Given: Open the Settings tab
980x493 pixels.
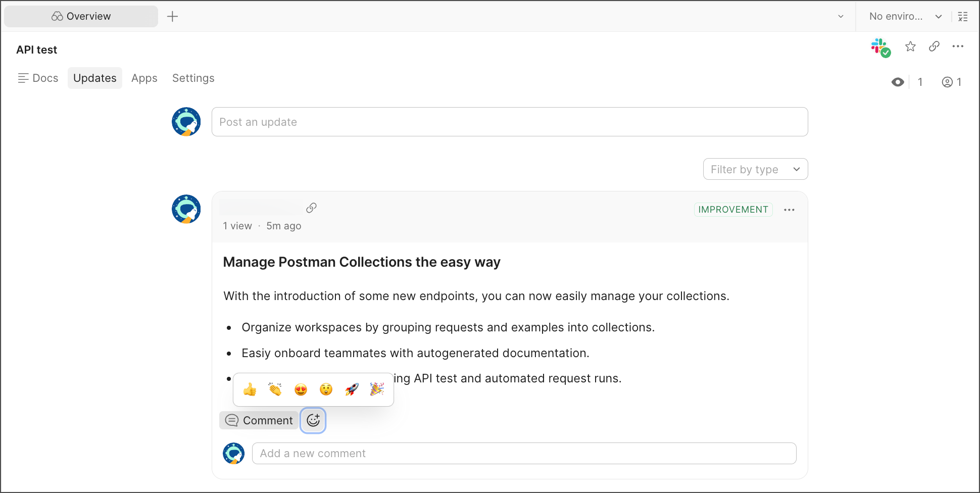Looking at the screenshot, I should click(193, 78).
